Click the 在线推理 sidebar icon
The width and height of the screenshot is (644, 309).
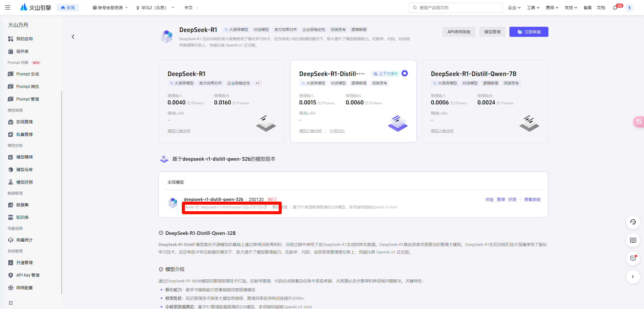pyautogui.click(x=11, y=122)
